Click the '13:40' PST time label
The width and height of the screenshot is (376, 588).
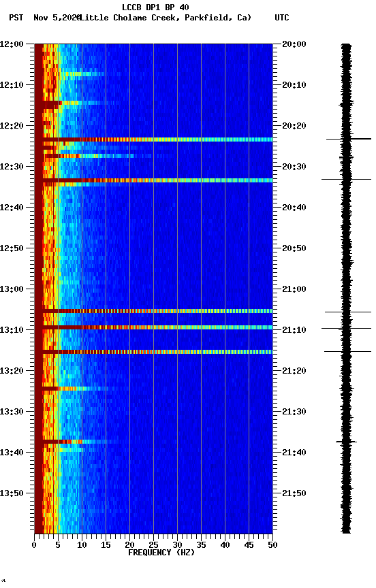[12, 453]
